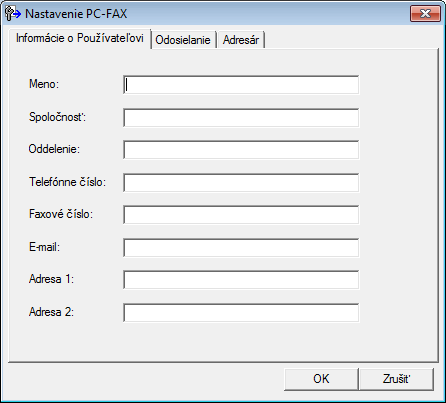Select the Adresa 2 text box
Image resolution: width=446 pixels, height=403 pixels.
pyautogui.click(x=241, y=312)
